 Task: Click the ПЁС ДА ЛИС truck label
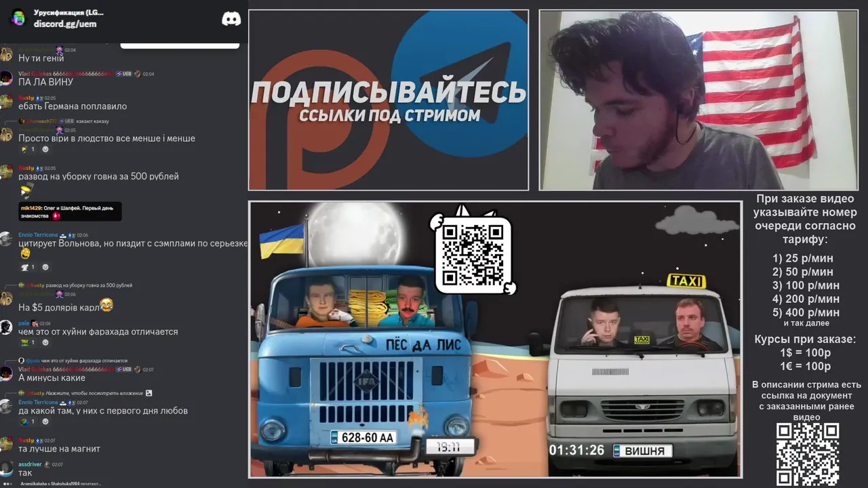click(423, 345)
